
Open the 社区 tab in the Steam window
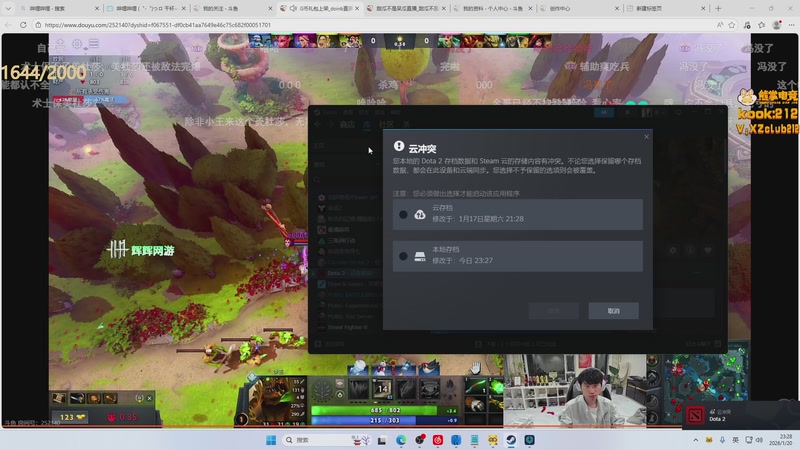coord(386,124)
